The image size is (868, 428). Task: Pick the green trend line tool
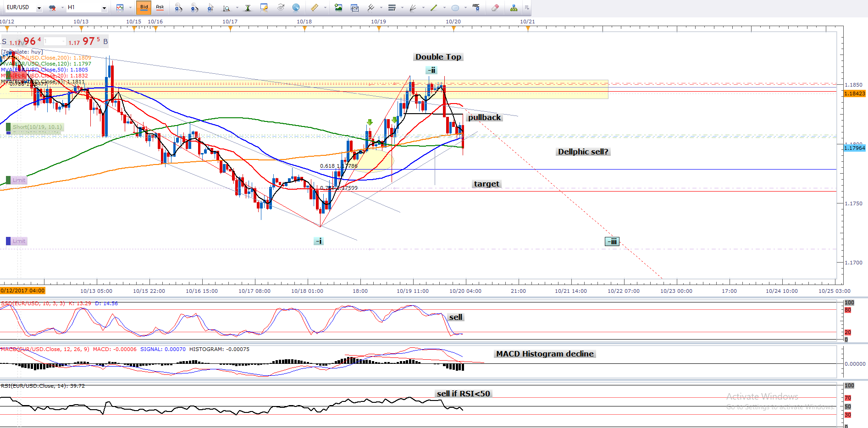click(x=433, y=7)
